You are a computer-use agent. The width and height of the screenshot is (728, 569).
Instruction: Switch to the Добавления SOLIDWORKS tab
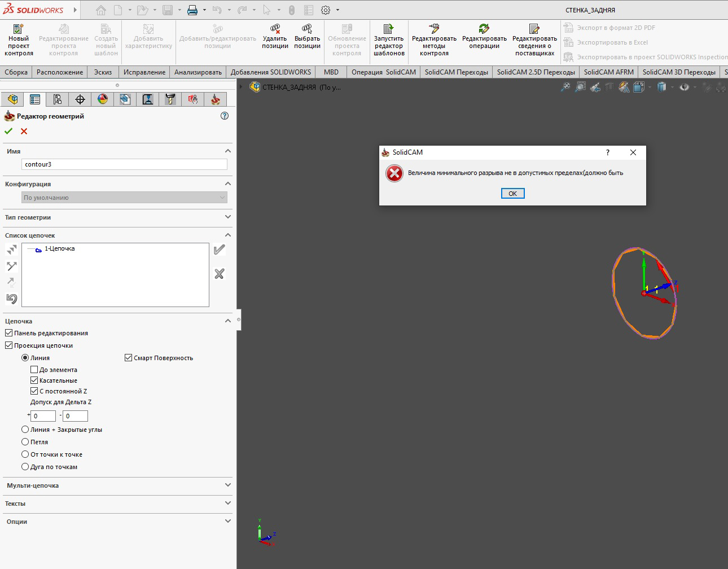(x=271, y=72)
